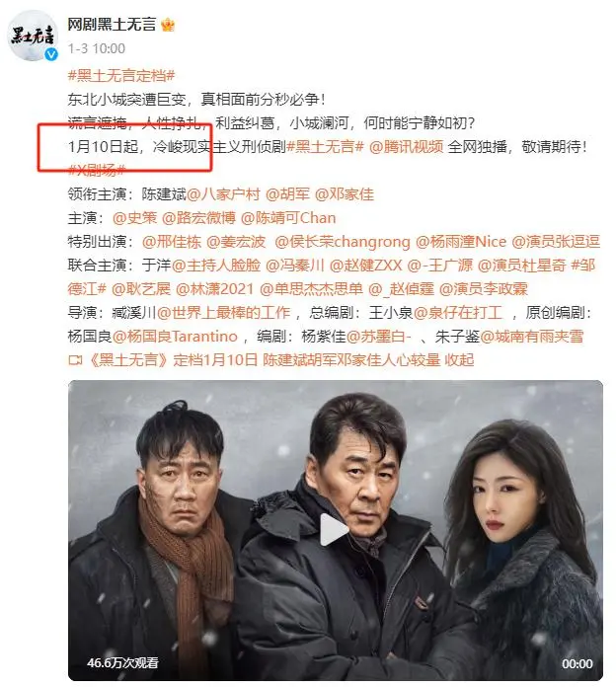Open the @杨雨潼Nice mention
Viewport: 616px width, 687px height.
pyautogui.click(x=461, y=242)
